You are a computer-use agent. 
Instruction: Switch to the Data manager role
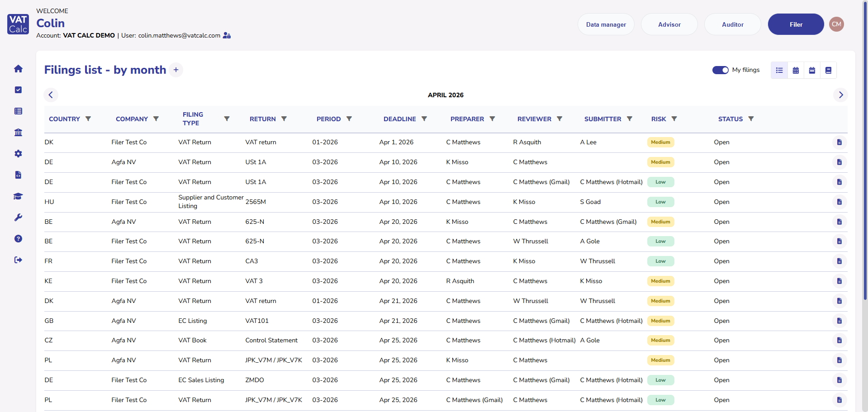pyautogui.click(x=606, y=24)
